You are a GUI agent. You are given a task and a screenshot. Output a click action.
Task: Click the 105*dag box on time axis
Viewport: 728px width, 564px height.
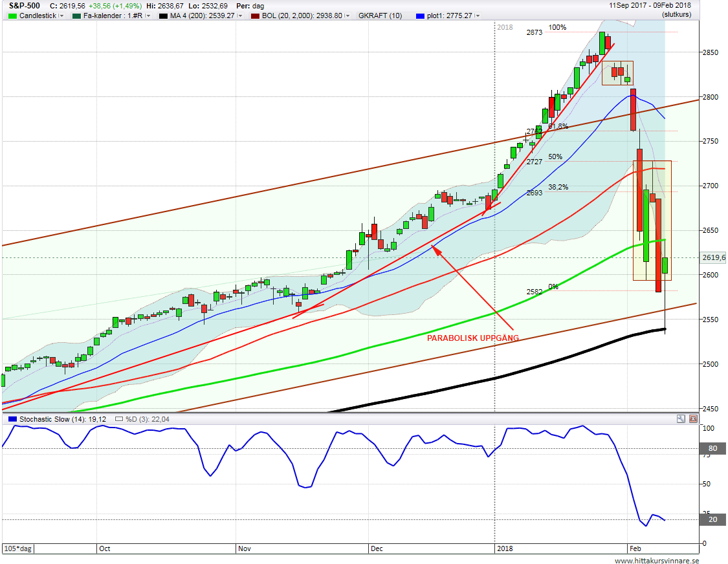pyautogui.click(x=18, y=548)
